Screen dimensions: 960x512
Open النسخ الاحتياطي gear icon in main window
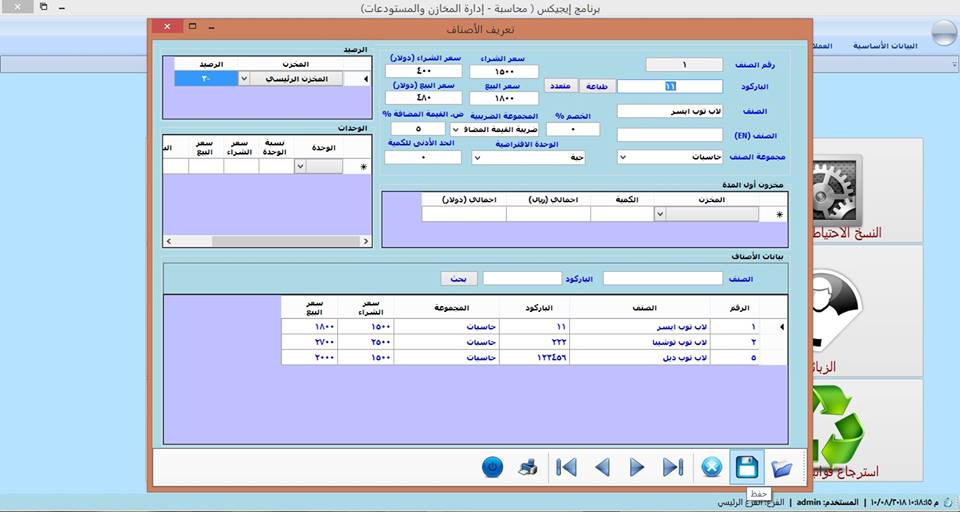(838, 190)
